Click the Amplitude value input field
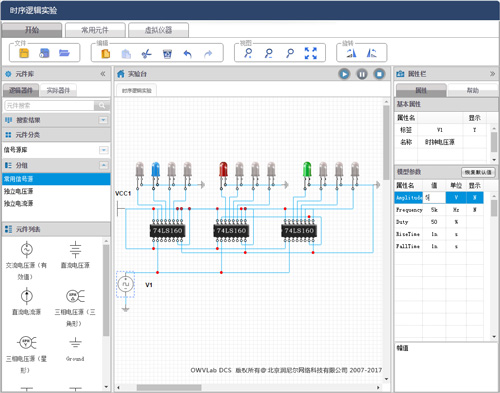The width and height of the screenshot is (500, 393). point(434,198)
